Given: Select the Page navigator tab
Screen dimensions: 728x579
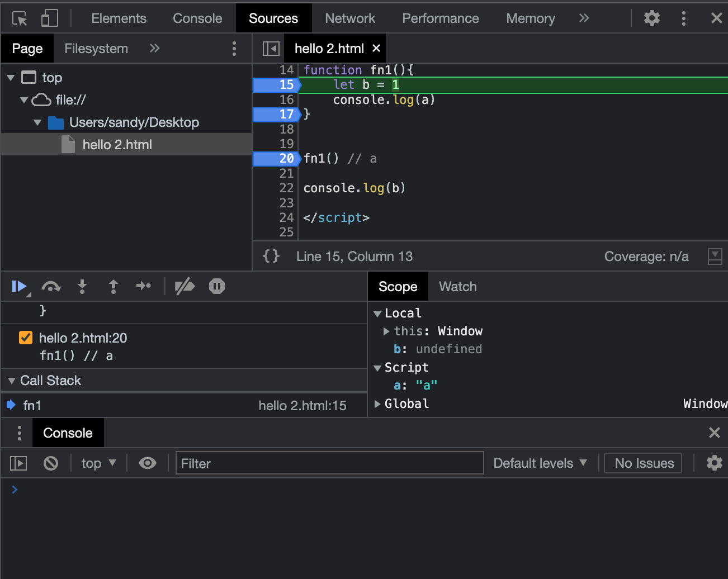Looking at the screenshot, I should coord(27,49).
